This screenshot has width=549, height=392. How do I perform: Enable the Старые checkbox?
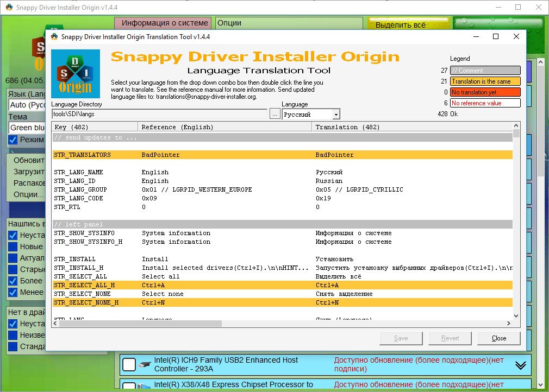coord(13,270)
